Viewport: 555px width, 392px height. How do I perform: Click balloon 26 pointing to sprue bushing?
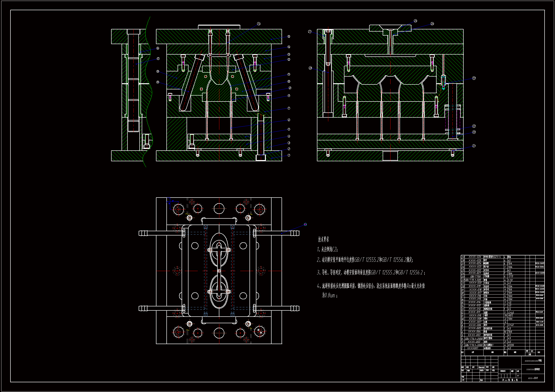click(x=432, y=24)
